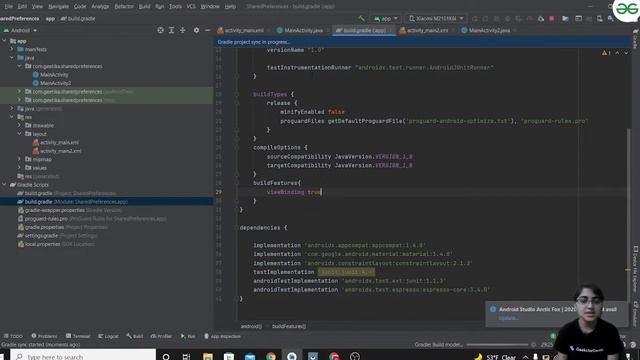Open Chrome from the Windows taskbar
This screenshot has width=640, height=360.
(x=271, y=356)
